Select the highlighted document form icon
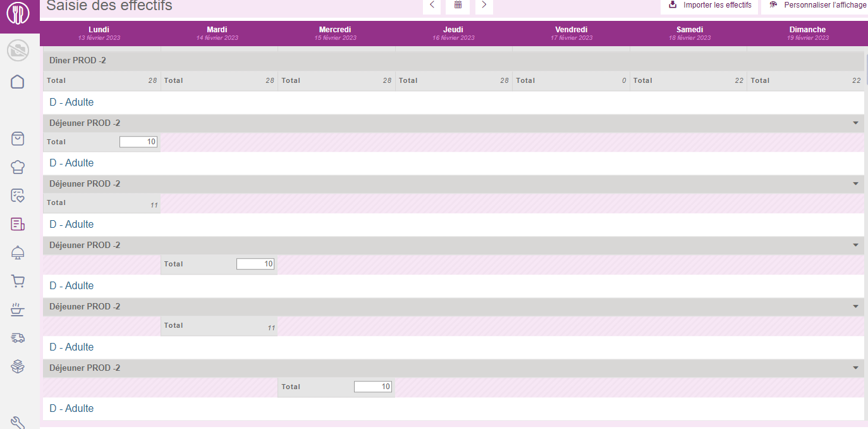Image resolution: width=868 pixels, height=429 pixels. click(x=18, y=224)
